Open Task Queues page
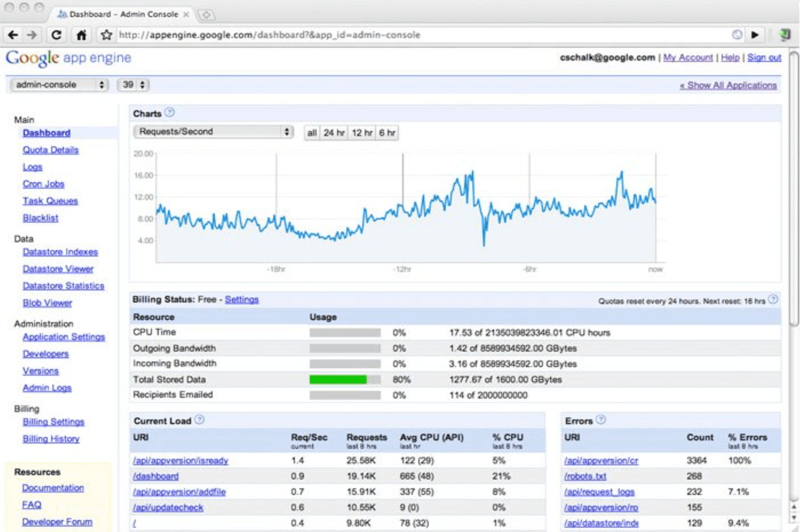Screen dimensions: 800x532 pyautogui.click(x=50, y=201)
